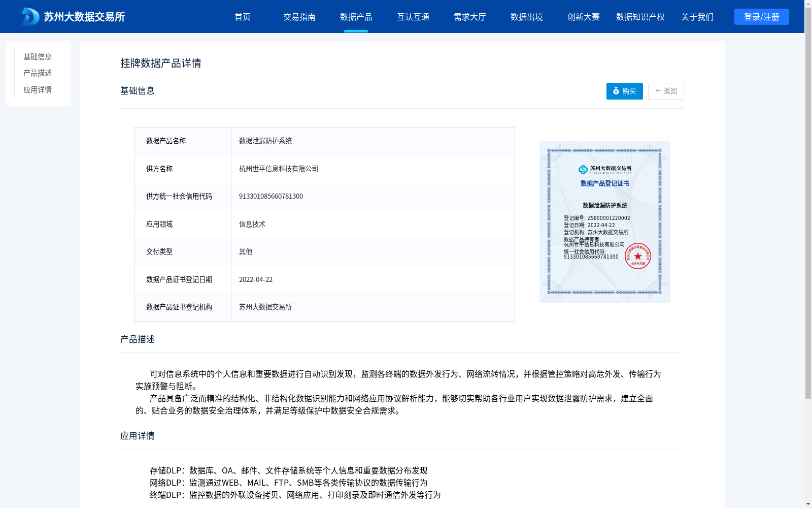This screenshot has width=812, height=508.
Task: Click the 挂牌数据产品详情 page heading
Action: click(x=161, y=63)
